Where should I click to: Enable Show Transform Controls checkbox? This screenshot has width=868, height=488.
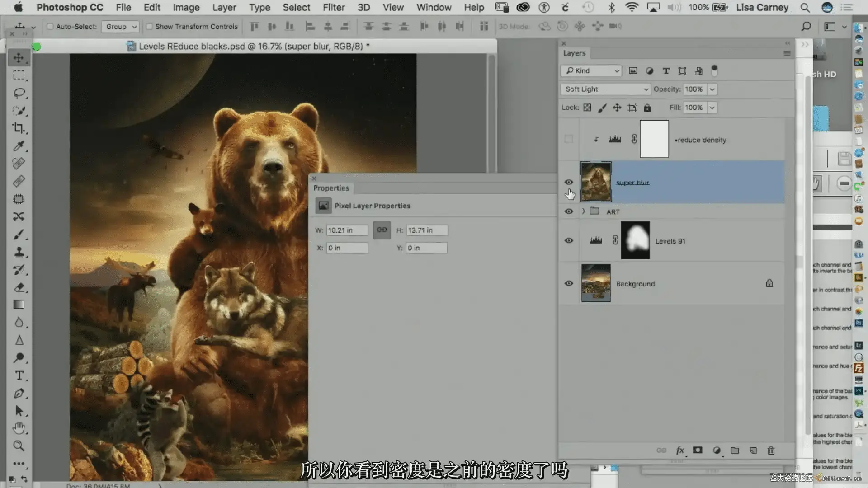149,27
